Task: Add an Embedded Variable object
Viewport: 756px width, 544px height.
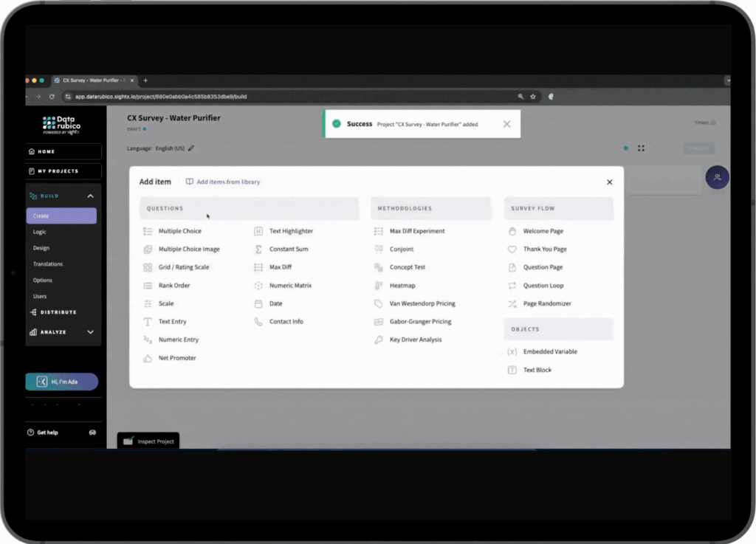Action: pos(550,352)
